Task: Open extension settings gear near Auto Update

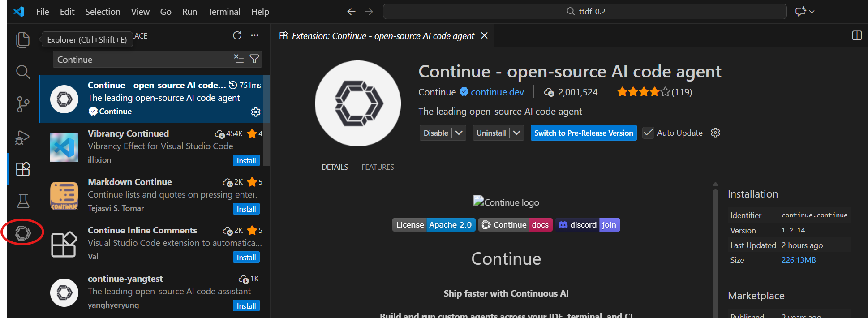Action: coord(715,133)
